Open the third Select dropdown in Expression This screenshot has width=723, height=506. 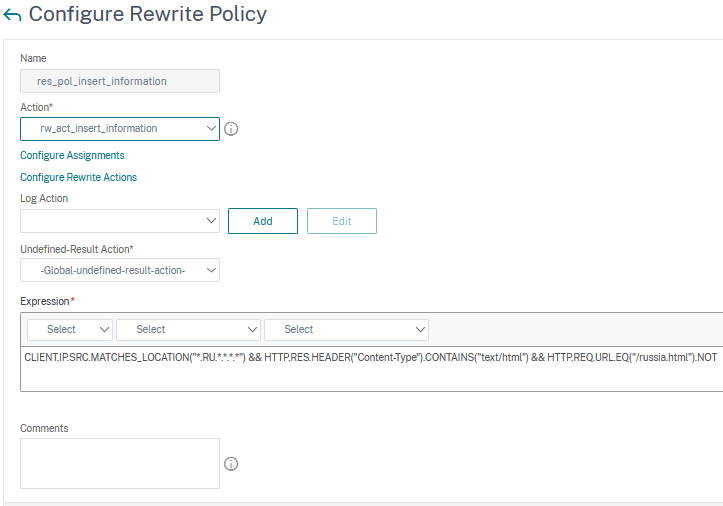pyautogui.click(x=346, y=329)
